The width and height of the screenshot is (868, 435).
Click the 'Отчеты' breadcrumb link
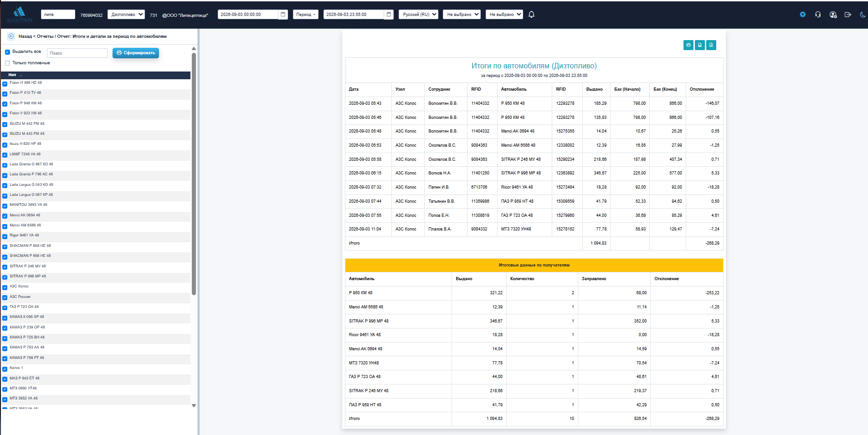click(45, 36)
